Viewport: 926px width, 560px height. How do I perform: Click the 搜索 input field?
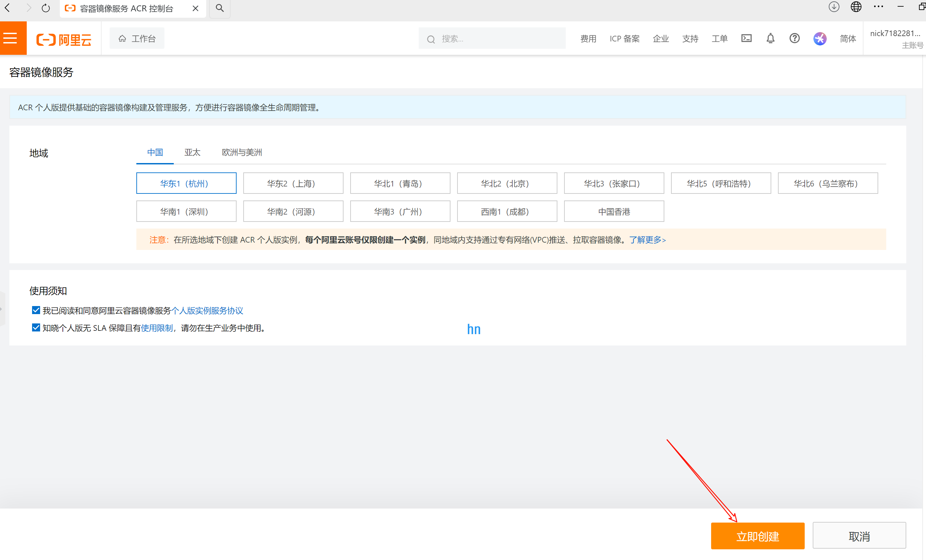(x=496, y=39)
